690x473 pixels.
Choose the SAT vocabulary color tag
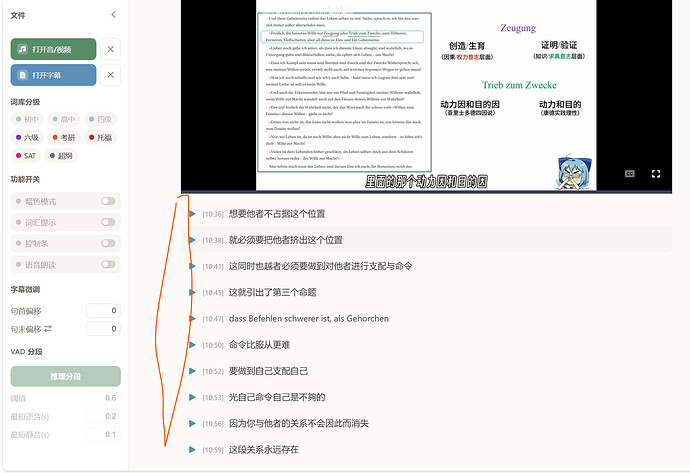click(x=26, y=156)
